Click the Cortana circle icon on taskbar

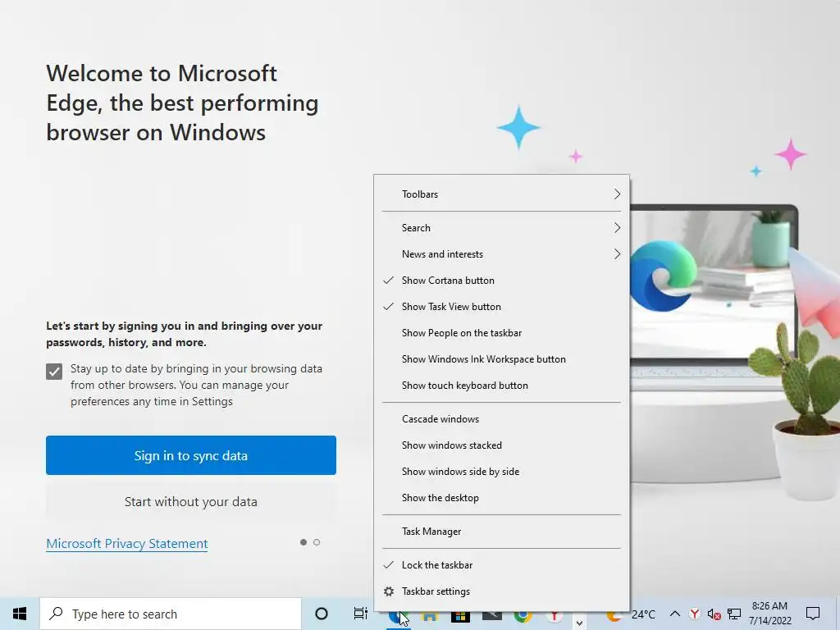pos(322,614)
